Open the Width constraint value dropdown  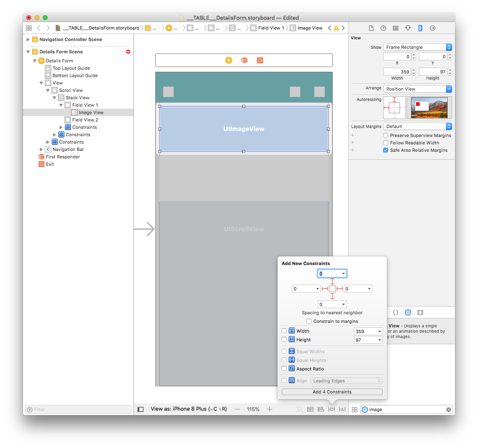click(x=379, y=331)
